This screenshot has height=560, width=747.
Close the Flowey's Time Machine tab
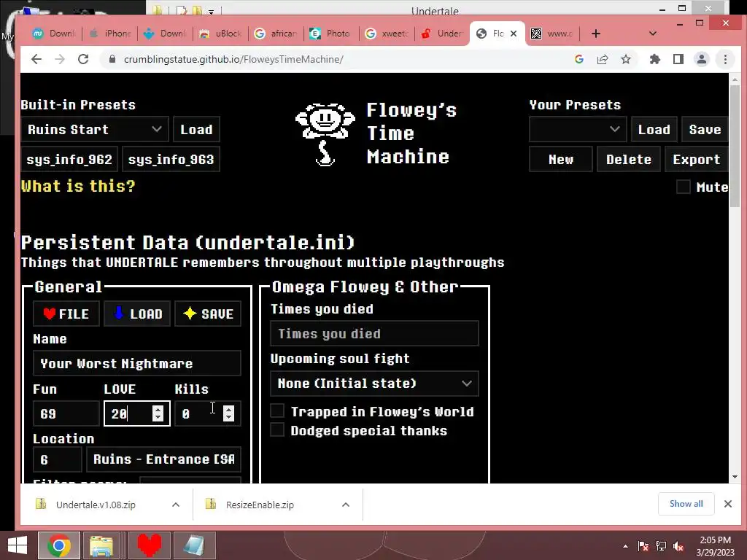coord(514,34)
